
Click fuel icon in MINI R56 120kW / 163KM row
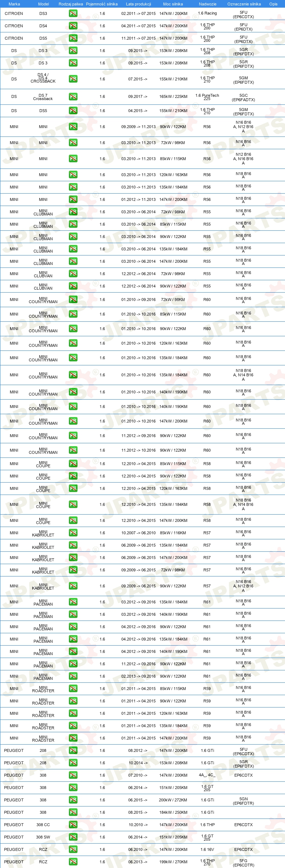point(73,175)
